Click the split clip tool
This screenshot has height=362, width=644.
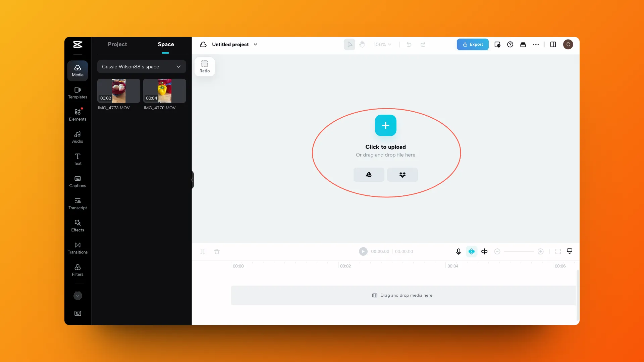pos(203,251)
